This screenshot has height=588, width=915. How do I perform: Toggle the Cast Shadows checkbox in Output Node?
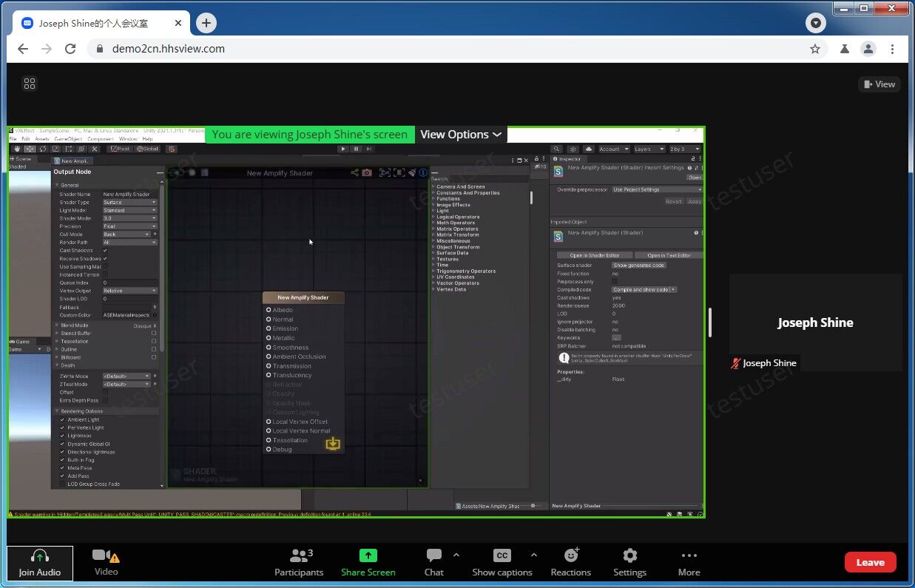tap(105, 251)
